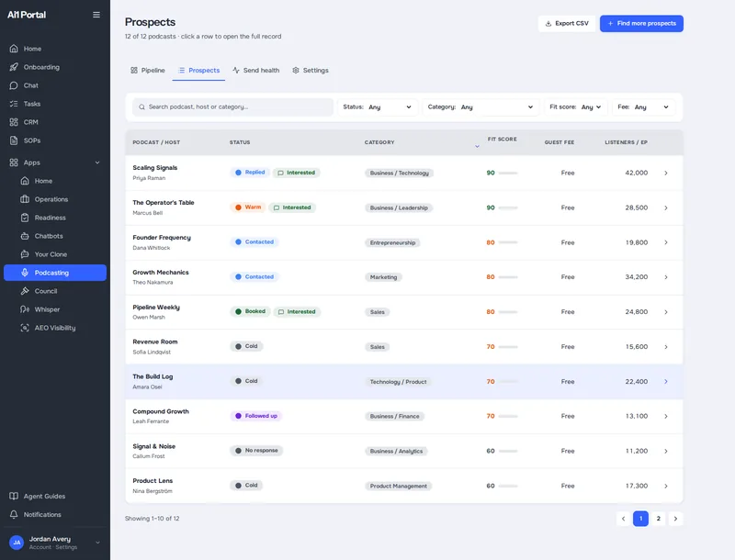
Task: Click the next page arrow
Action: coord(675,519)
